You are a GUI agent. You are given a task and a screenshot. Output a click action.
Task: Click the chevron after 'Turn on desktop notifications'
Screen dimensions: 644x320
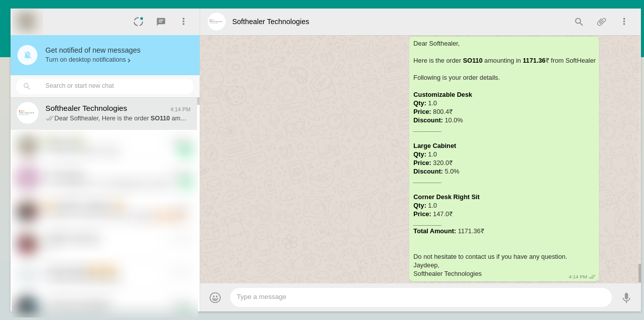coord(129,60)
